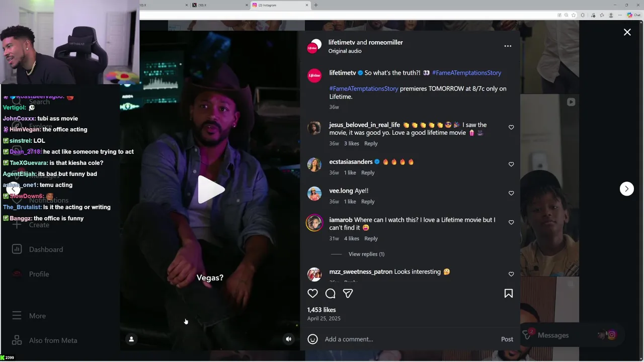Like the comment by jesus_beloved_in_real_life
Screen dimensions: 644x362
click(x=511, y=128)
